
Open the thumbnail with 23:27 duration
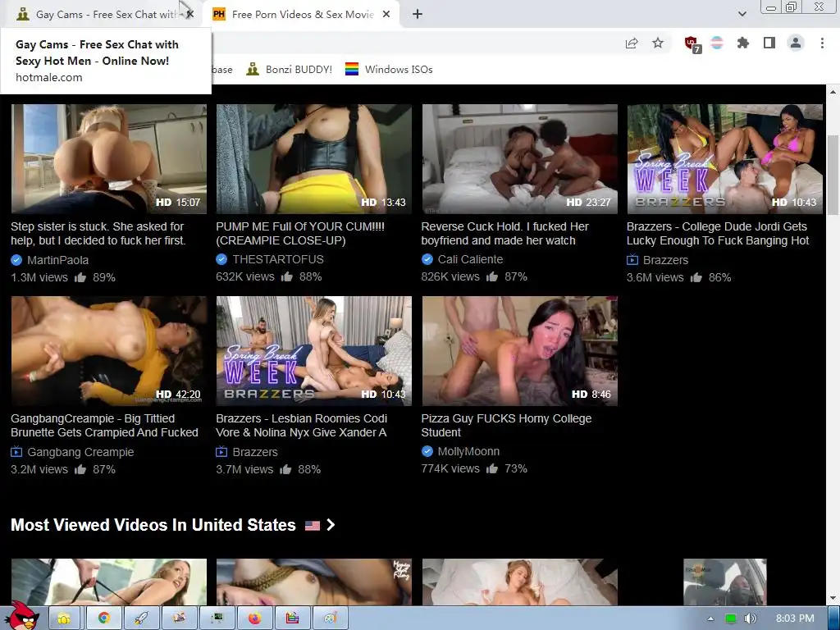pos(519,159)
